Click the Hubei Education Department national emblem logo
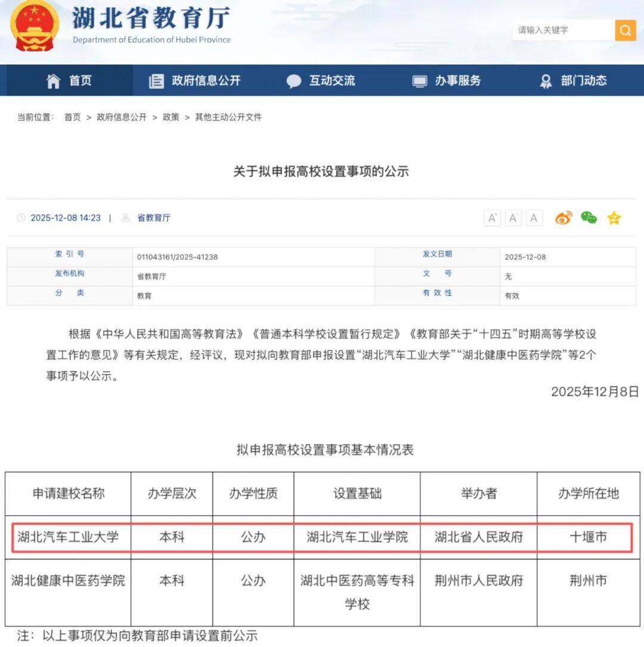Image resolution: width=644 pixels, height=647 pixels. click(35, 26)
